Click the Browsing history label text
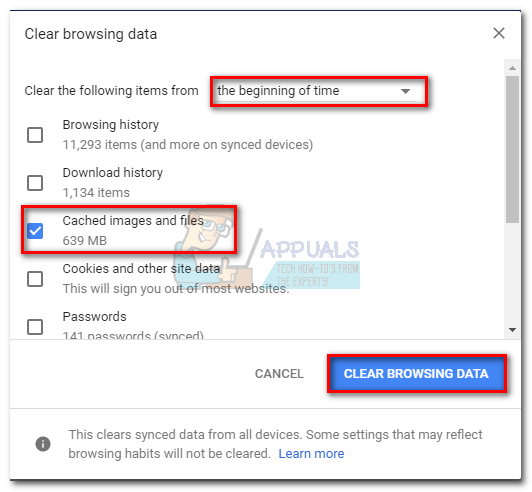 point(111,125)
